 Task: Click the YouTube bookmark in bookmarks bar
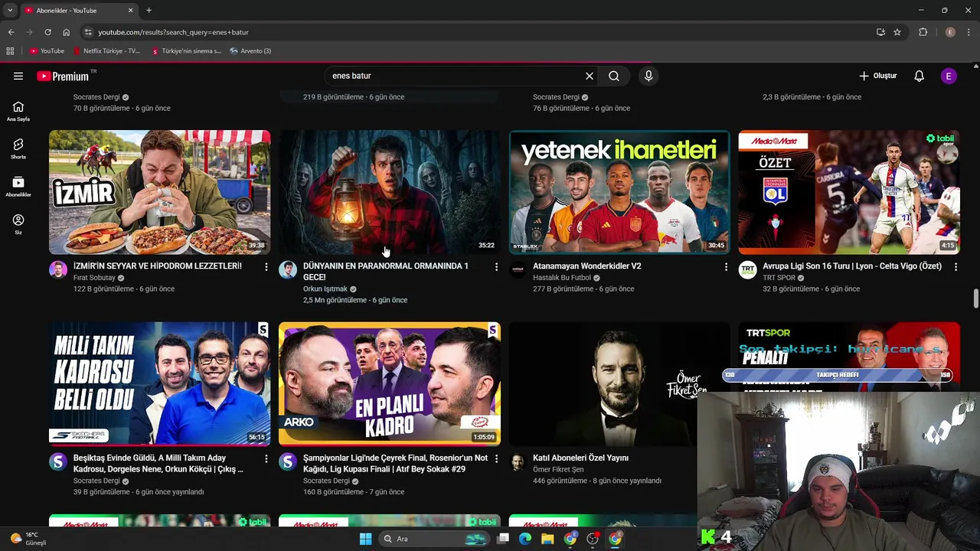tap(47, 51)
